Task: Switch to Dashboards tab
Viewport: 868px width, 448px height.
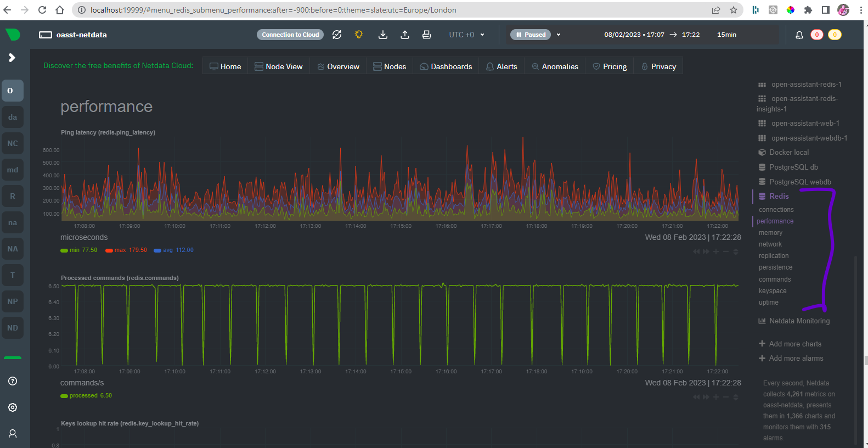Action: coord(446,66)
